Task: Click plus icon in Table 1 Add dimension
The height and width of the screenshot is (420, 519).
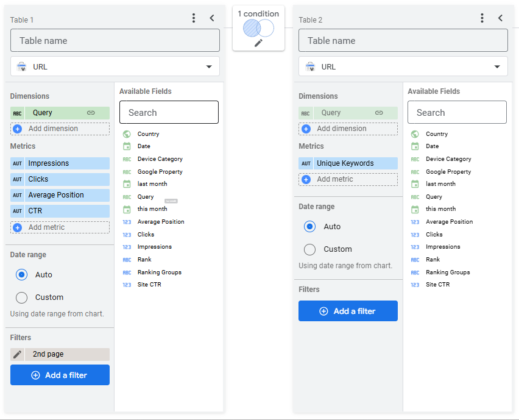Action: [18, 129]
